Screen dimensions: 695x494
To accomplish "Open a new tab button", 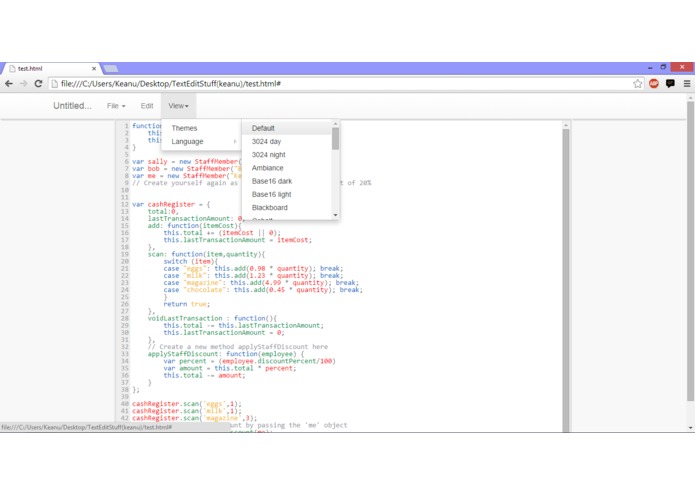I will coord(110,68).
